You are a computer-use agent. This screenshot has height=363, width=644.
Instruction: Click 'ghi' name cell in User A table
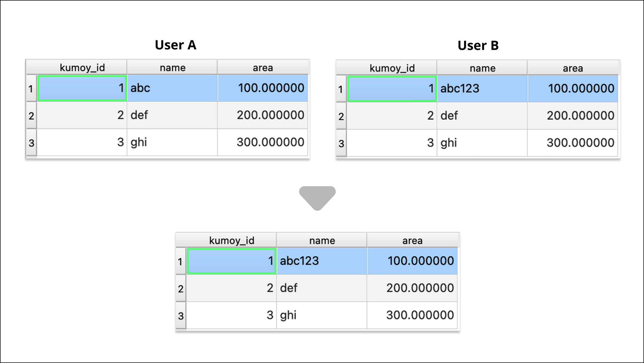(x=172, y=142)
